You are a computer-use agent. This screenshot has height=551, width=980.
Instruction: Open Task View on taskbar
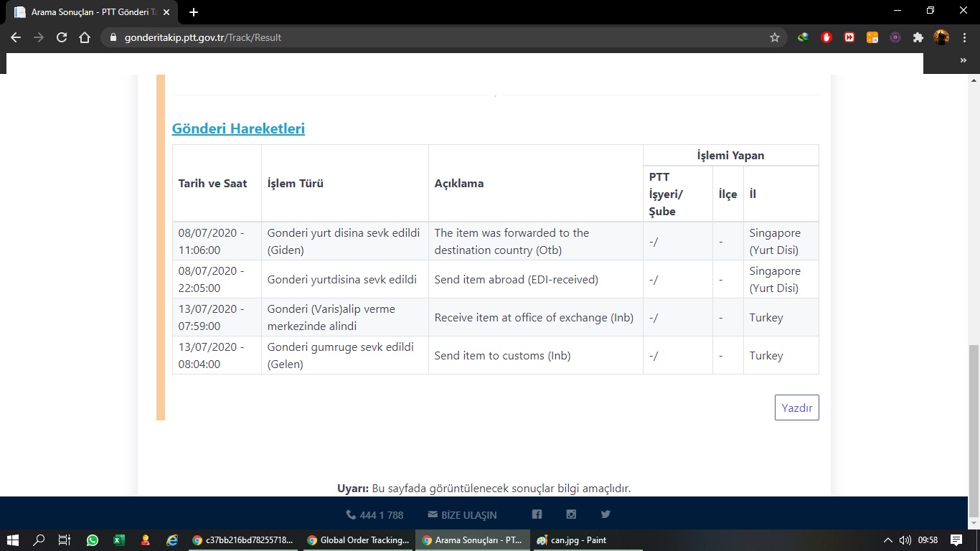pos(65,540)
